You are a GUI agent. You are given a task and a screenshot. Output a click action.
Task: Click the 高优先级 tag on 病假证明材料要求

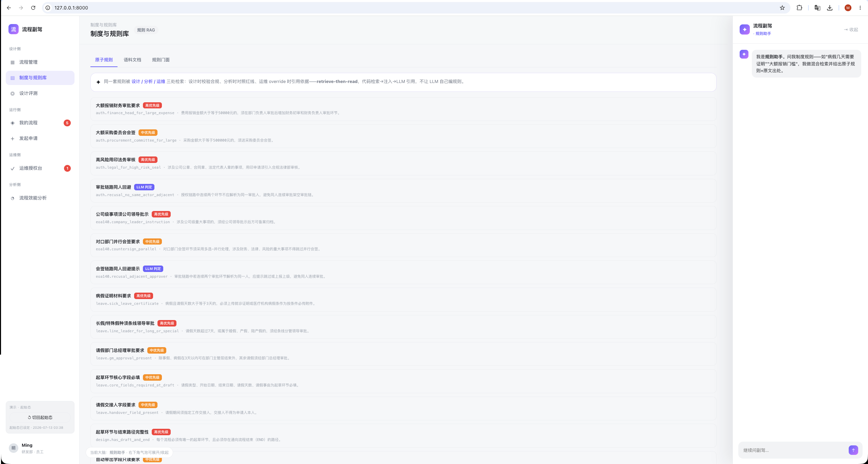144,296
